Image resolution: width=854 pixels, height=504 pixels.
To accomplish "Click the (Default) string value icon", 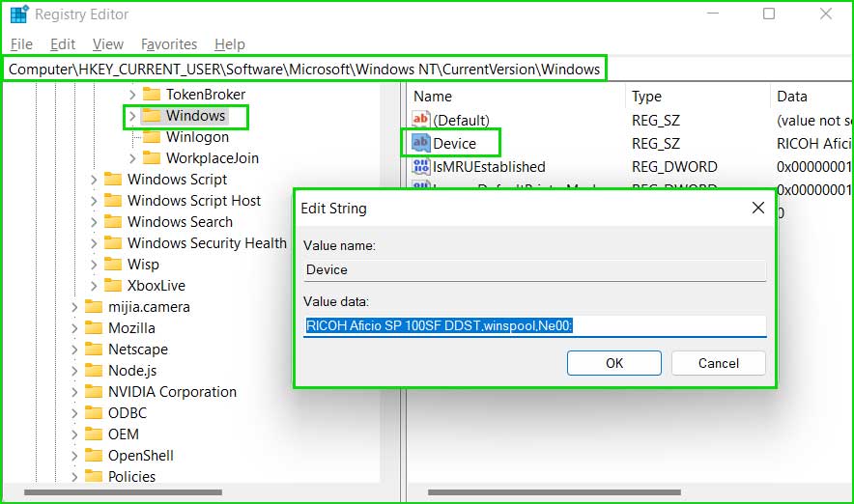I will (421, 119).
